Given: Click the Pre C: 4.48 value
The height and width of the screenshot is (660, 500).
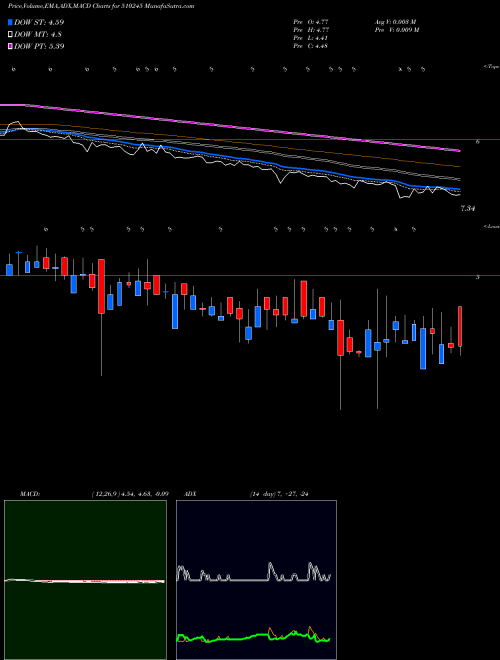Looking at the screenshot, I should (311, 46).
